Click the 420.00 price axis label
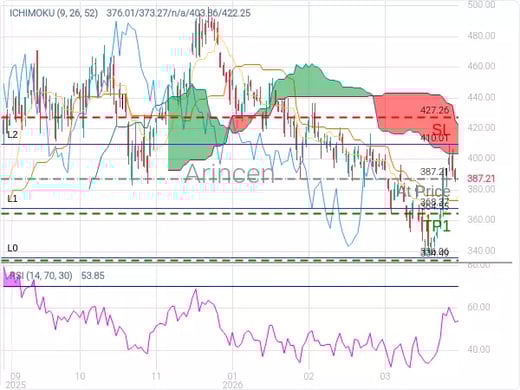The height and width of the screenshot is (390, 520). click(481, 127)
